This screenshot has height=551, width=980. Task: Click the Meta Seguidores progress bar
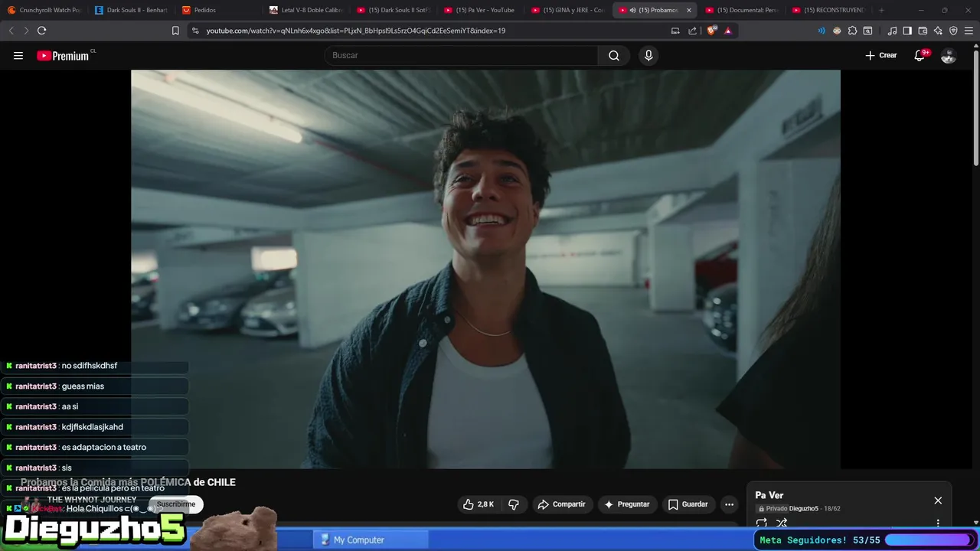point(928,540)
